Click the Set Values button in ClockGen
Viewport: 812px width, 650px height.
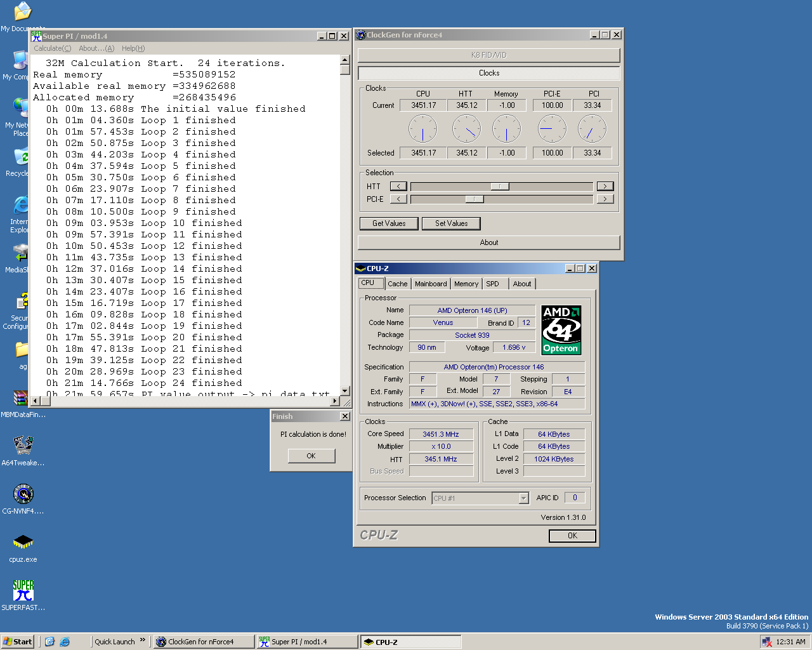tap(451, 223)
